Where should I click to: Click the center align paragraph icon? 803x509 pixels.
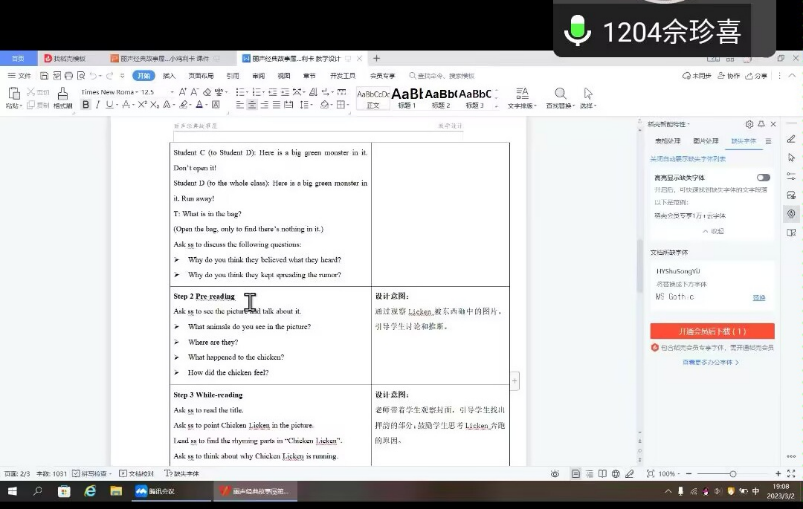coord(252,105)
